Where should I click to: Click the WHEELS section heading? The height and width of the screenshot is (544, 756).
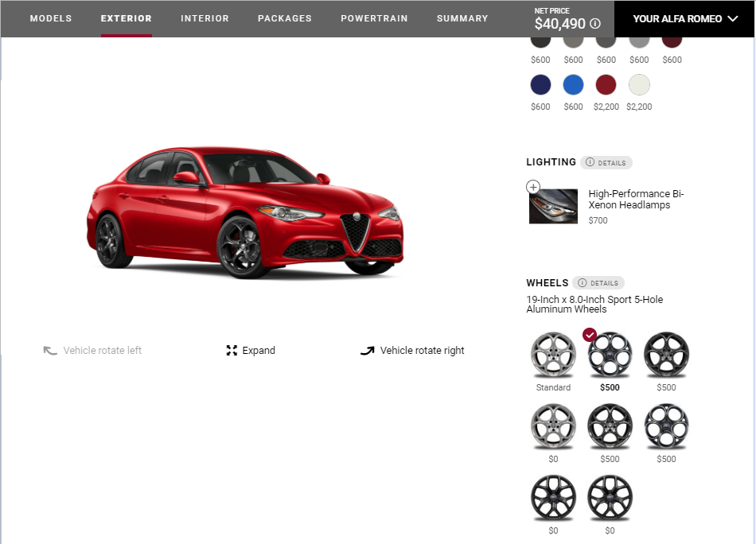[548, 283]
